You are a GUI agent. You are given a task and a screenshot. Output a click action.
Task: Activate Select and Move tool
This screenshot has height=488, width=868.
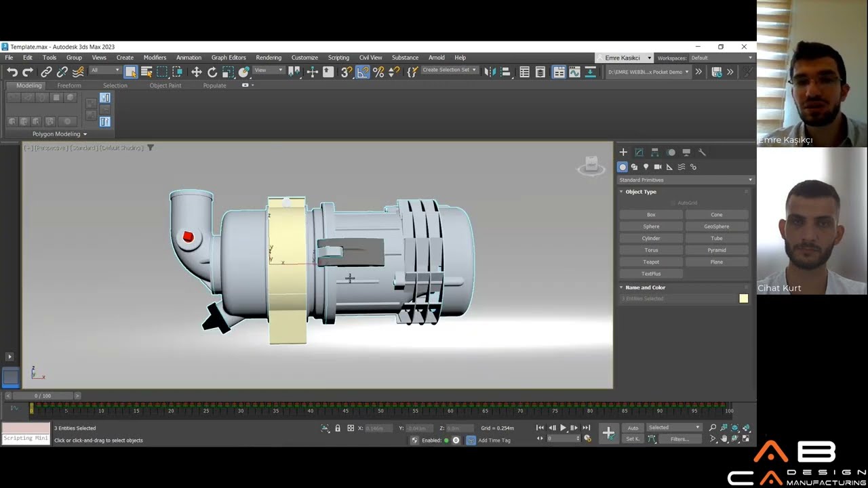click(x=196, y=72)
